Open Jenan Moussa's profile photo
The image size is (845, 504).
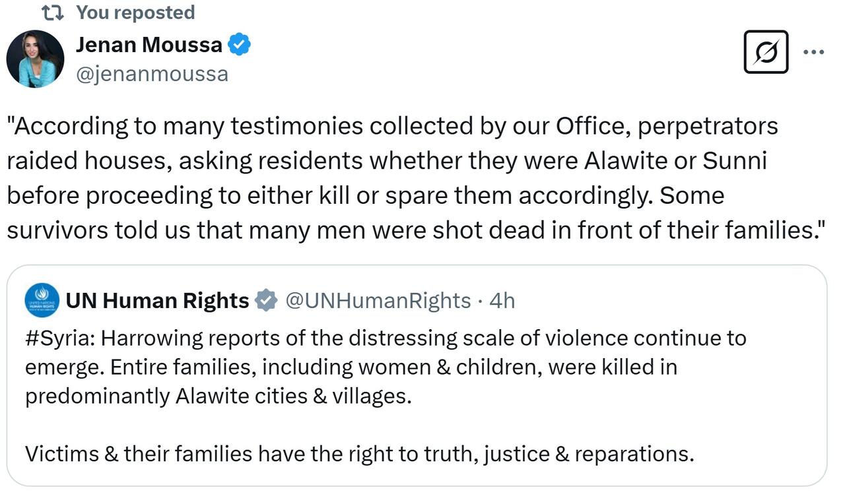point(35,59)
